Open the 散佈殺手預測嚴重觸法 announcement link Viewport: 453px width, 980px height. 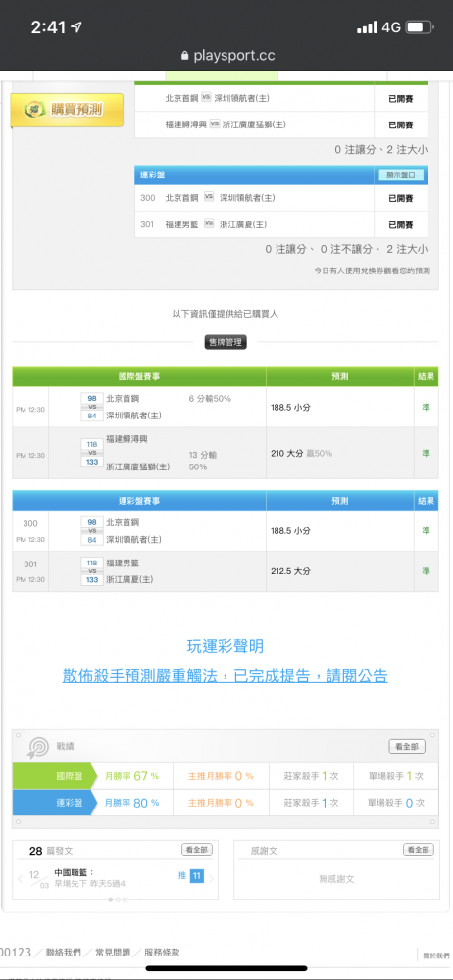click(x=226, y=675)
